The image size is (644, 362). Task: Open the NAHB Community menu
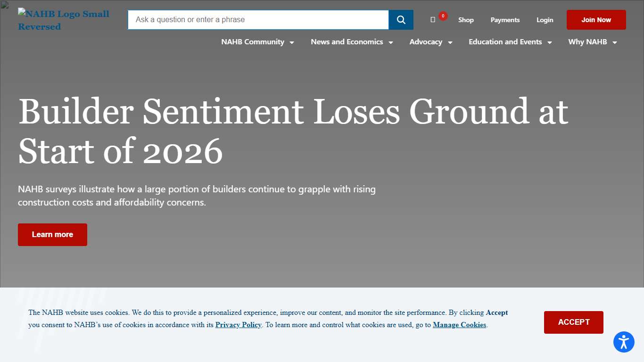click(253, 42)
